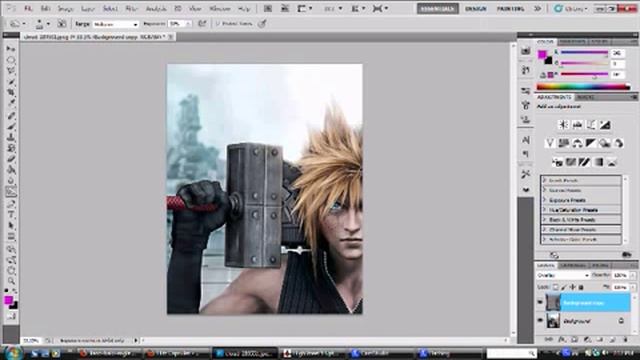The width and height of the screenshot is (640, 360).
Task: Add an Invert adjustment layer
Action: pyautogui.click(x=557, y=162)
